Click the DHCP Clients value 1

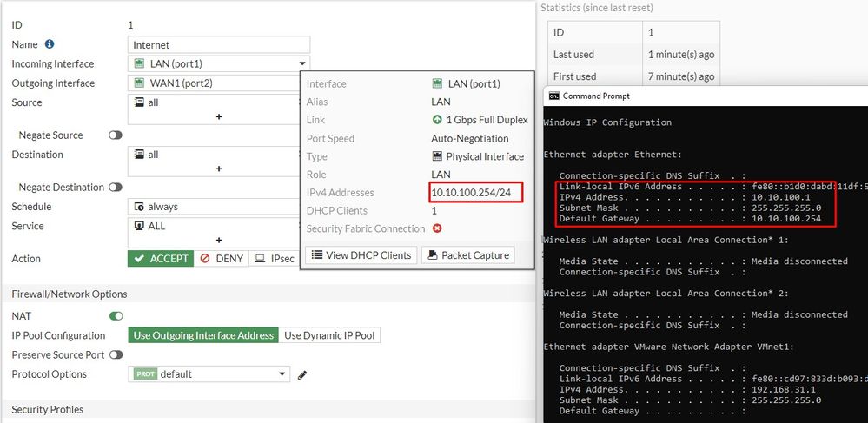[434, 210]
